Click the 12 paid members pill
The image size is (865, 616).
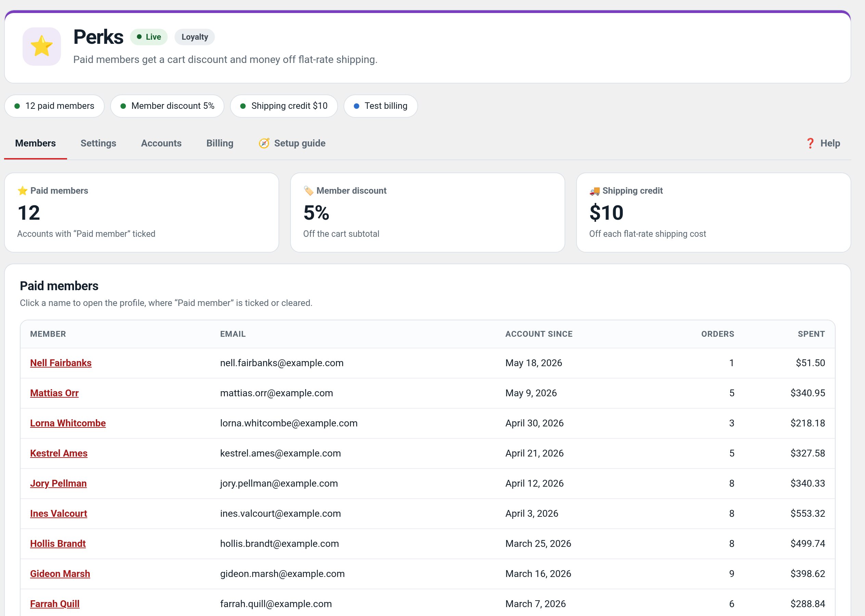click(54, 106)
